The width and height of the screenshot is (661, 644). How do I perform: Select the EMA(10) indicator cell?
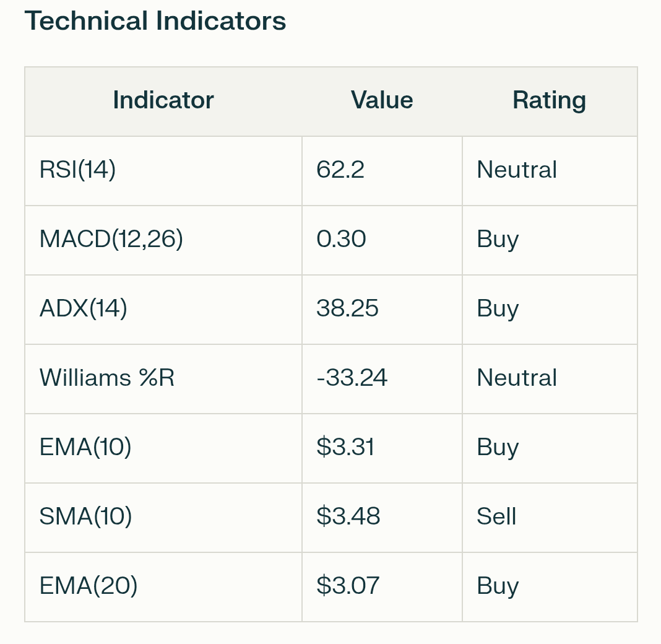pos(85,448)
